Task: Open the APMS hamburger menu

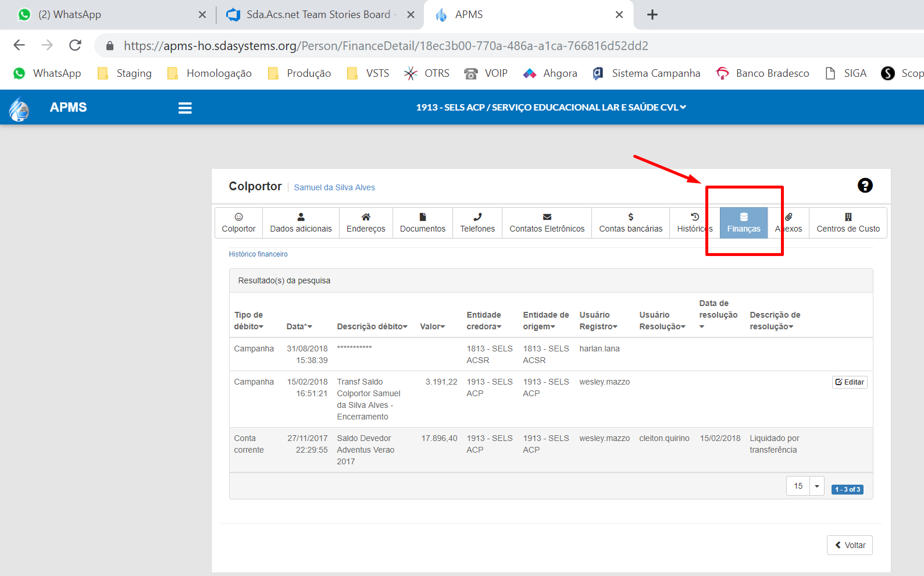Action: (185, 108)
